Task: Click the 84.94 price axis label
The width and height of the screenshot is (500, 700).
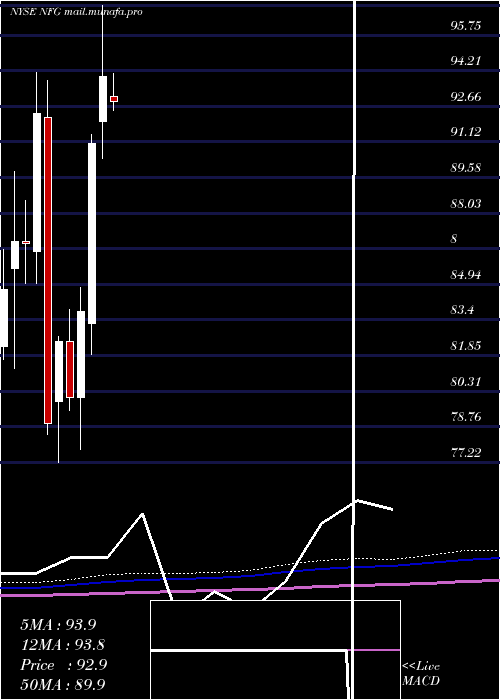Action: [x=466, y=275]
